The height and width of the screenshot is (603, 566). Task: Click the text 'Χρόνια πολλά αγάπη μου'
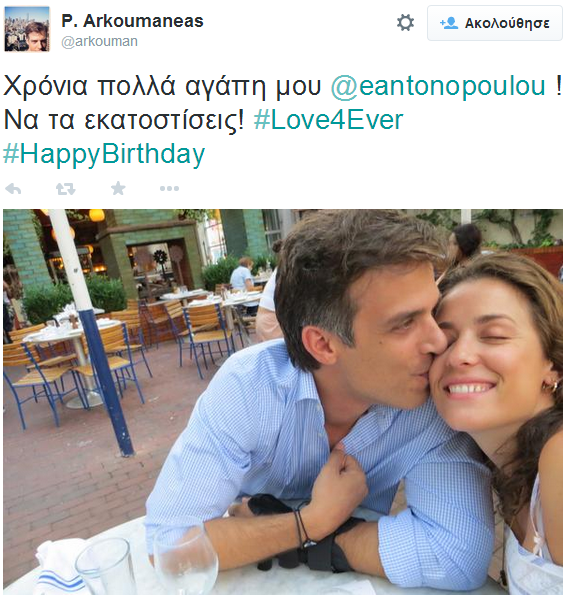(162, 86)
